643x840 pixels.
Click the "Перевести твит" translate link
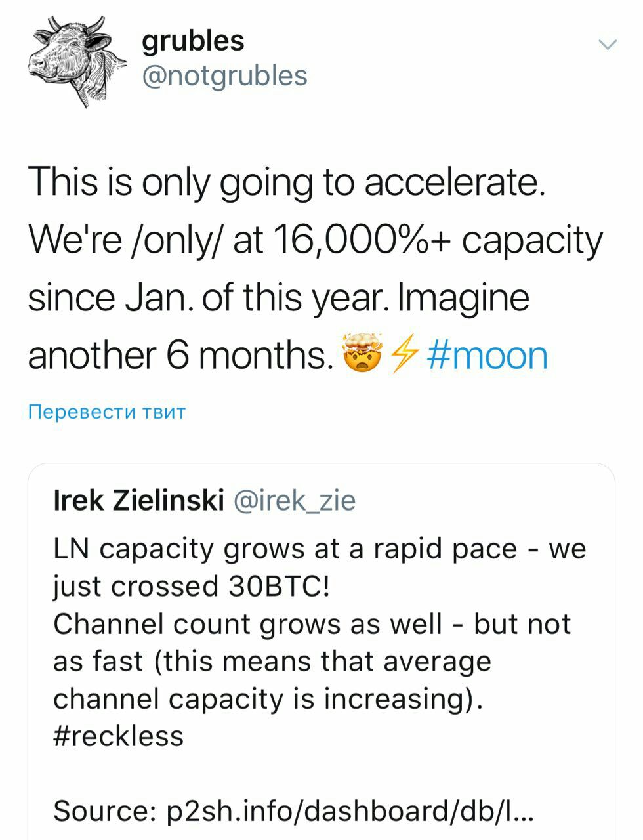click(107, 412)
